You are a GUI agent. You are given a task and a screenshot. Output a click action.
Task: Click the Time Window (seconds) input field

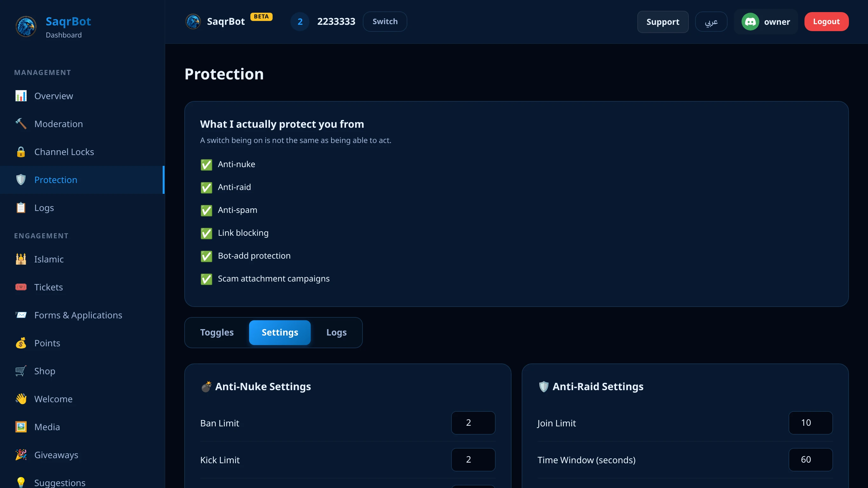[x=810, y=460]
